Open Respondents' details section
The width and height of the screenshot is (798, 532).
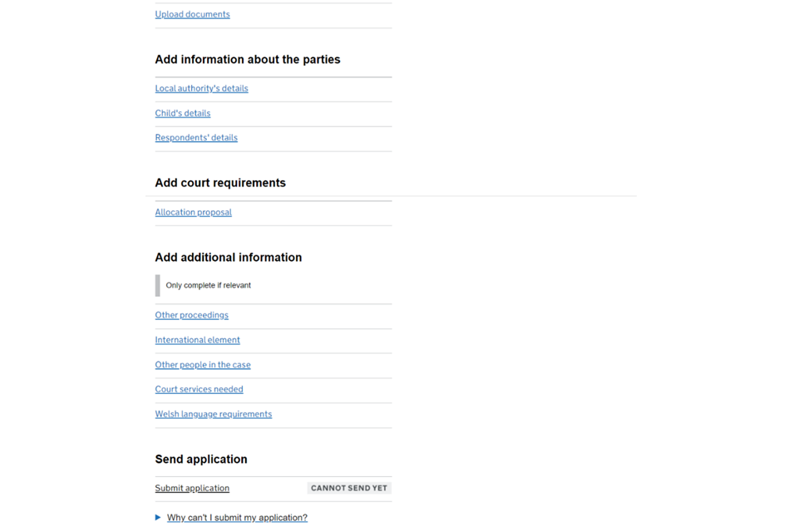196,138
